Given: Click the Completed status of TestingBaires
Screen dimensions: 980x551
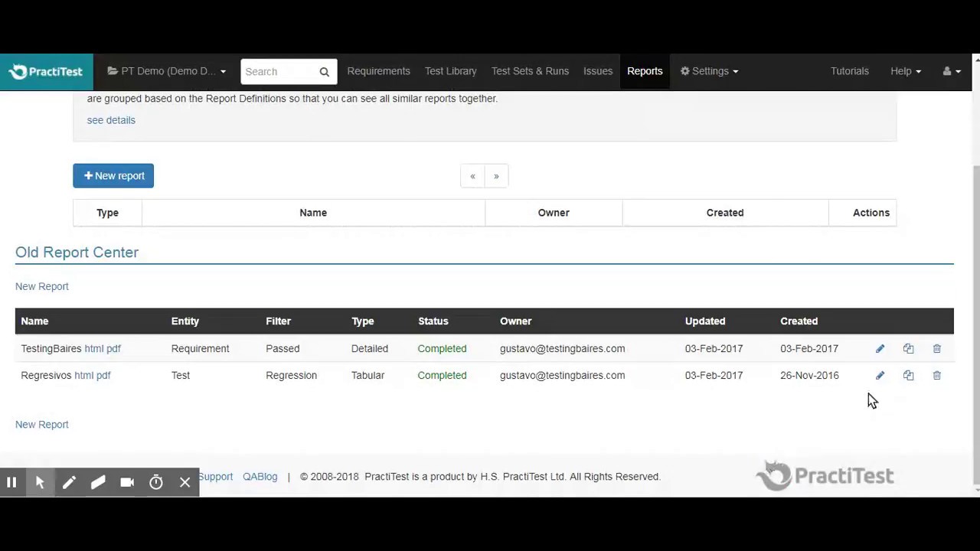Looking at the screenshot, I should click(442, 349).
